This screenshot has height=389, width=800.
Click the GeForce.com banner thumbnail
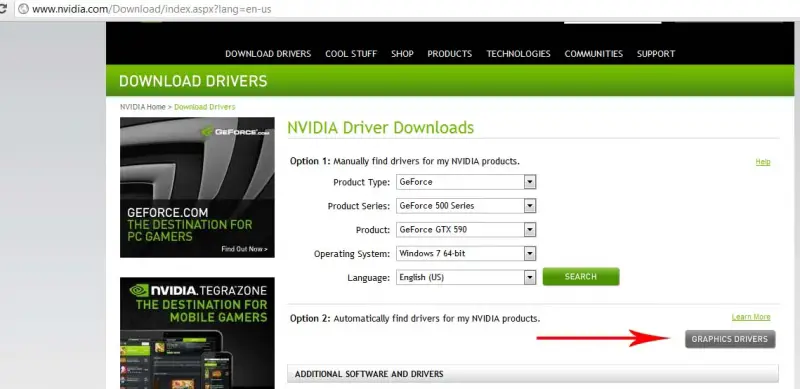197,187
